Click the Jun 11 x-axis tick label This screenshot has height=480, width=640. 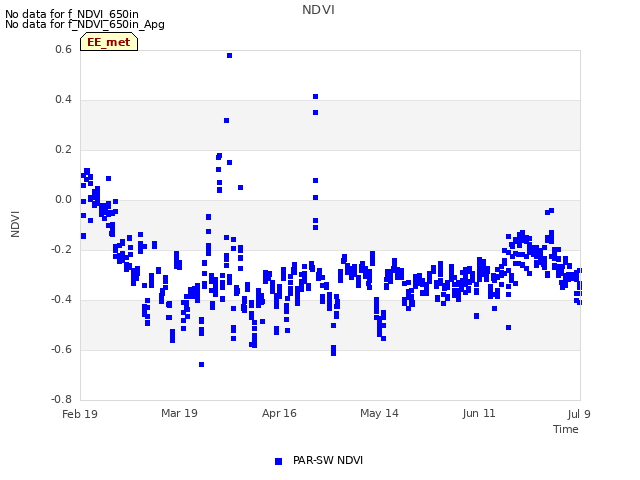[479, 413]
